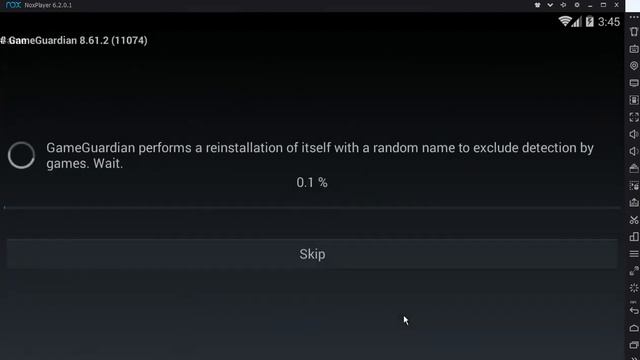Open the virtual location target icon

pyautogui.click(x=633, y=66)
